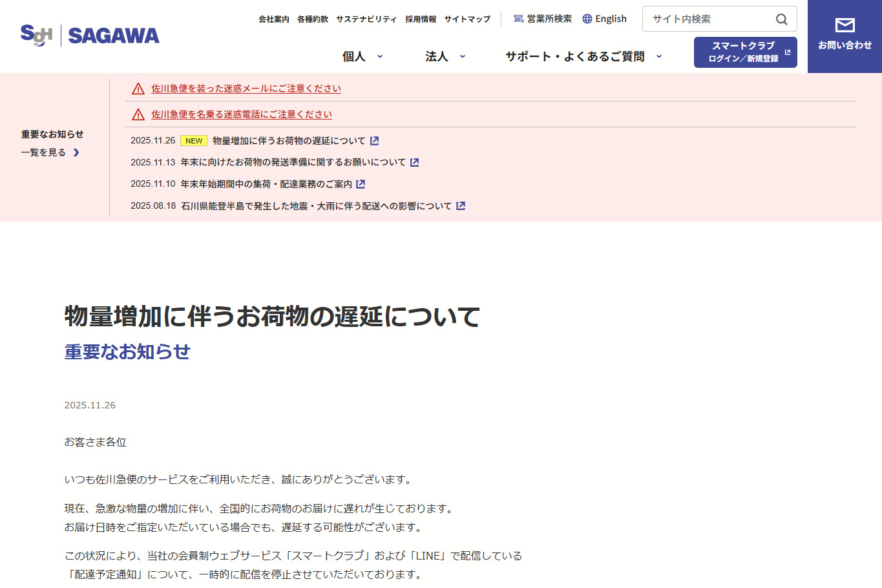Image resolution: width=882 pixels, height=588 pixels.
Task: Click external link icon on Smart Club button
Action: [787, 52]
